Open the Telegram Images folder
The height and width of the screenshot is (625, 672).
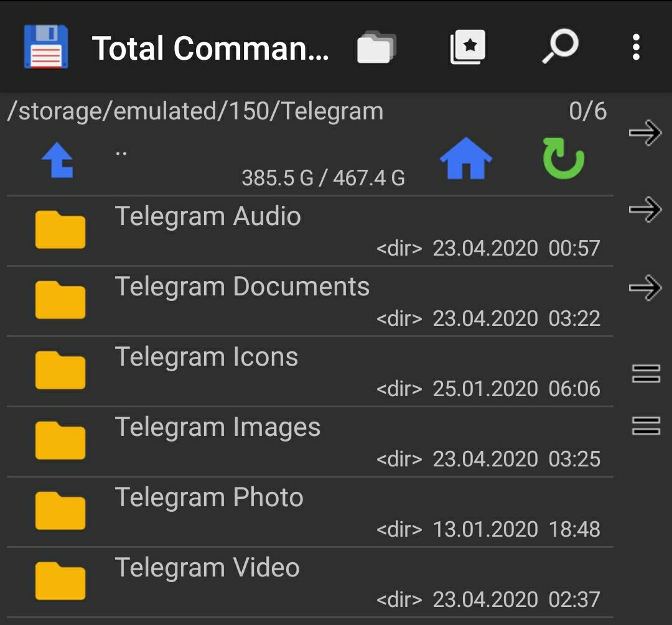[218, 428]
